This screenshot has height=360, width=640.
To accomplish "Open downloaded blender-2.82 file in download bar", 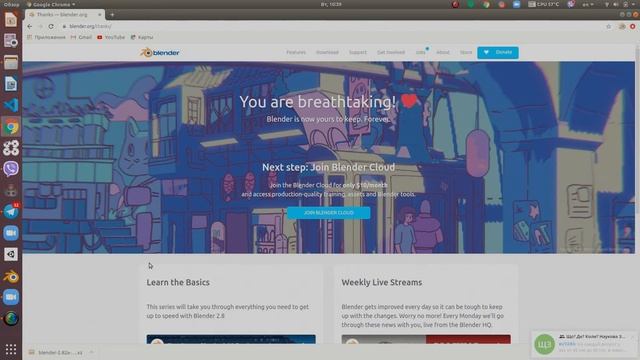I will point(56,352).
